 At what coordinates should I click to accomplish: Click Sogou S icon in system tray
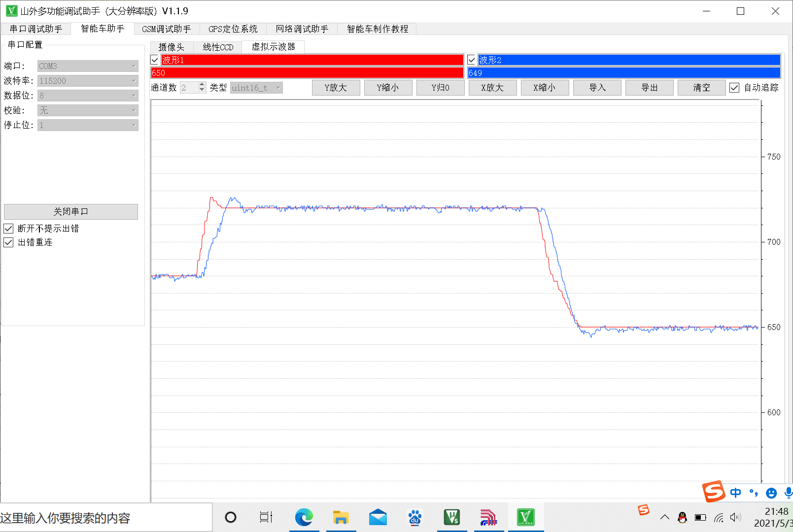pyautogui.click(x=644, y=510)
